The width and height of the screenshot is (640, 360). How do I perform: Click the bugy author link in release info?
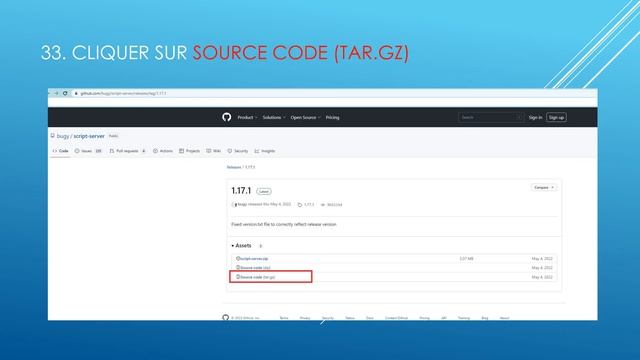(x=242, y=204)
